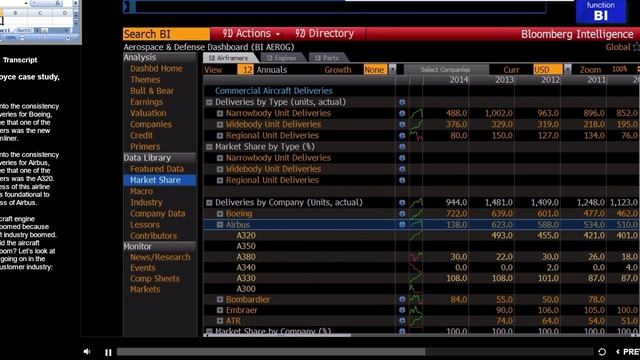Click the View periods field showing 12
Viewport: 640px width, 360px height.
pos(246,70)
